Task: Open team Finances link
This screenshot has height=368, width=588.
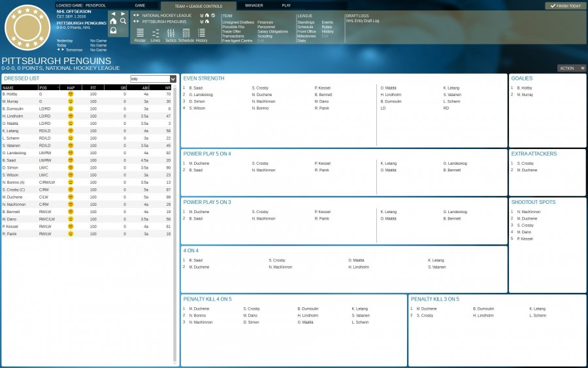Action: pos(265,22)
